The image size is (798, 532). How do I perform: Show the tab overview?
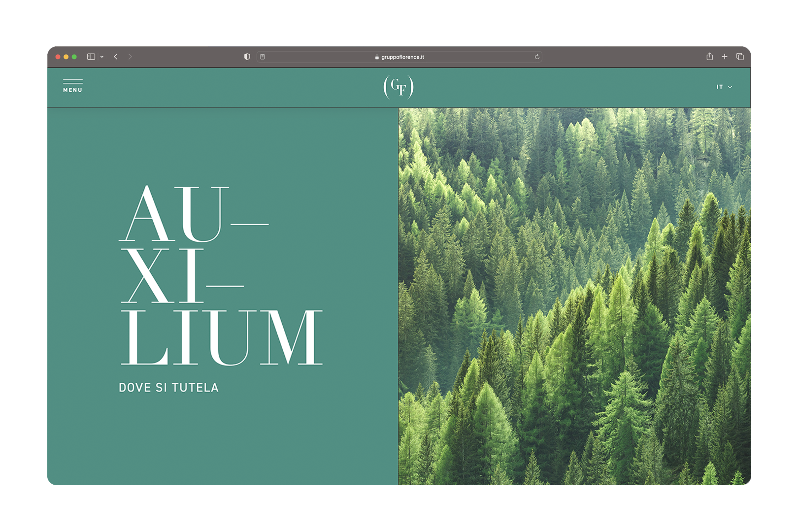tap(740, 57)
